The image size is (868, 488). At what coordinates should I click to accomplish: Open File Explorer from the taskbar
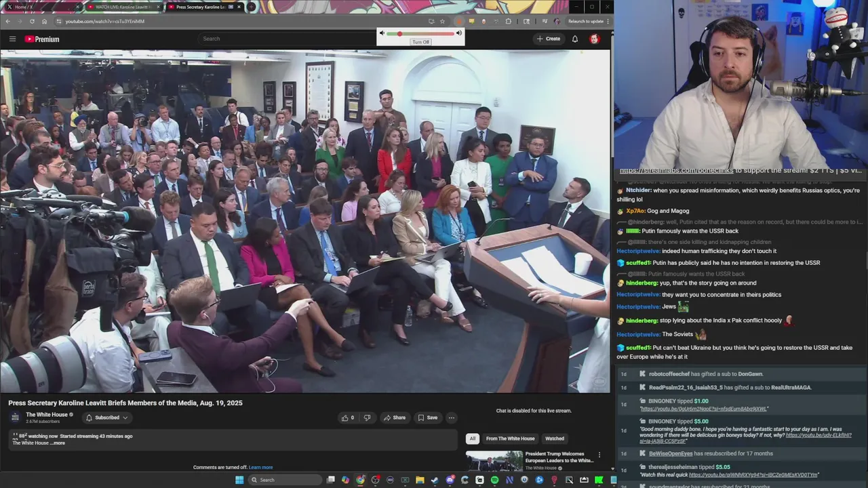[420, 480]
